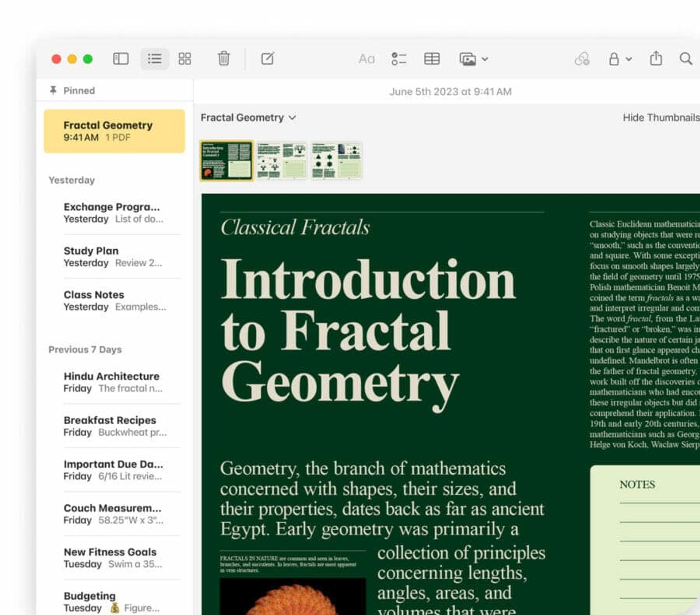
Task: Click Hide Thumbnails
Action: (x=661, y=117)
